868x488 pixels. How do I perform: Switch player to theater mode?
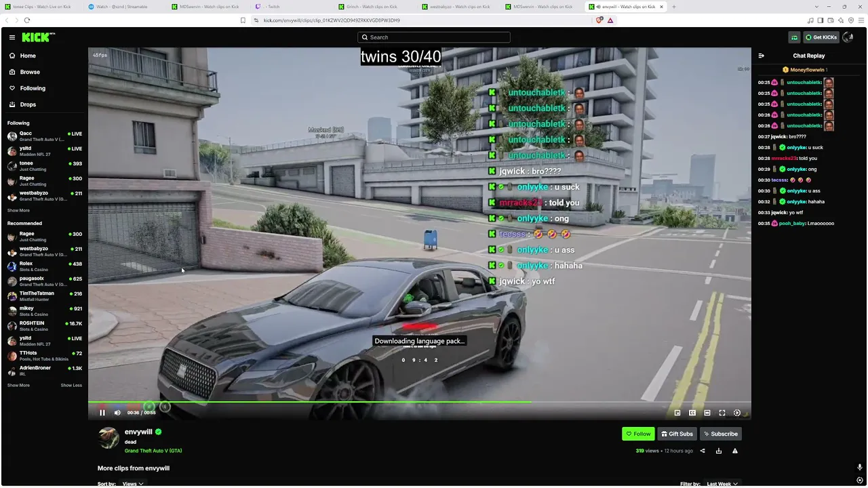click(x=707, y=413)
